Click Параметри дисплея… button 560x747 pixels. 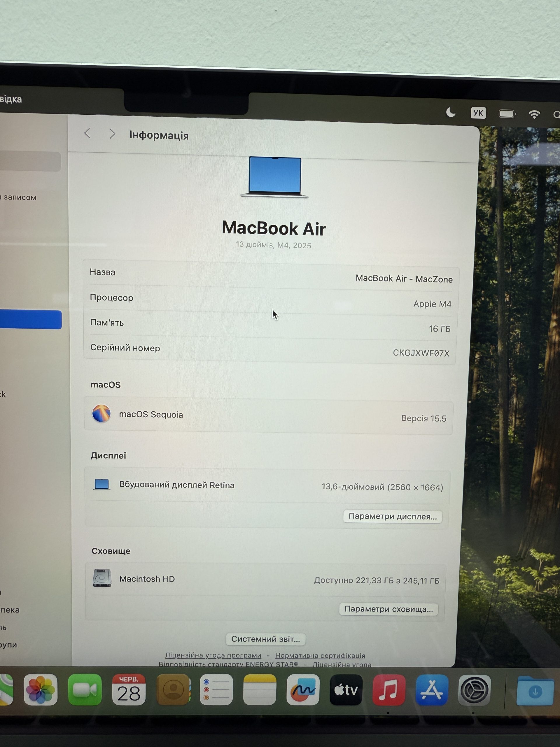point(393,516)
